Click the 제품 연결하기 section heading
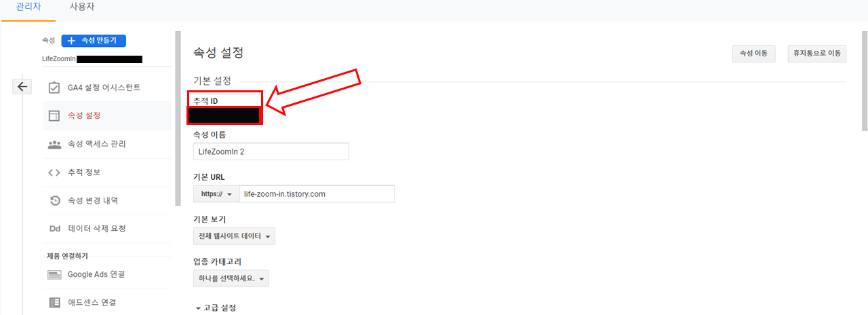 pyautogui.click(x=67, y=256)
